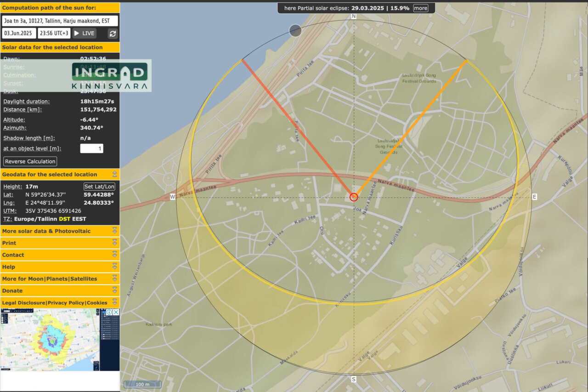Click 'more' on the solar eclipse banner
This screenshot has width=588, height=392.
pos(420,8)
